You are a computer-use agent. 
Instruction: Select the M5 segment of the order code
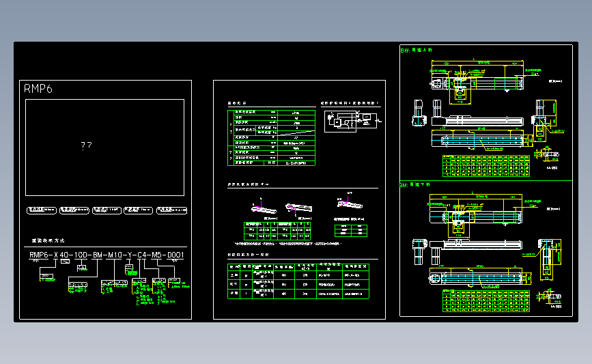156,255
